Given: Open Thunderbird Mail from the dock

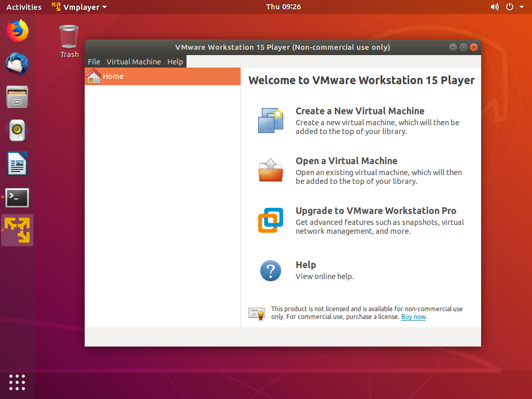Looking at the screenshot, I should 17,64.
